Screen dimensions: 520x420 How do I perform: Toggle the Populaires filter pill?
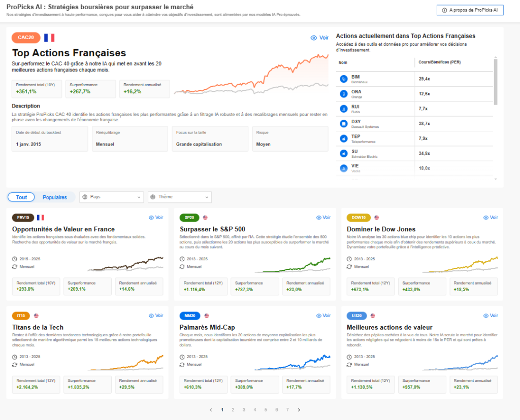pos(54,197)
